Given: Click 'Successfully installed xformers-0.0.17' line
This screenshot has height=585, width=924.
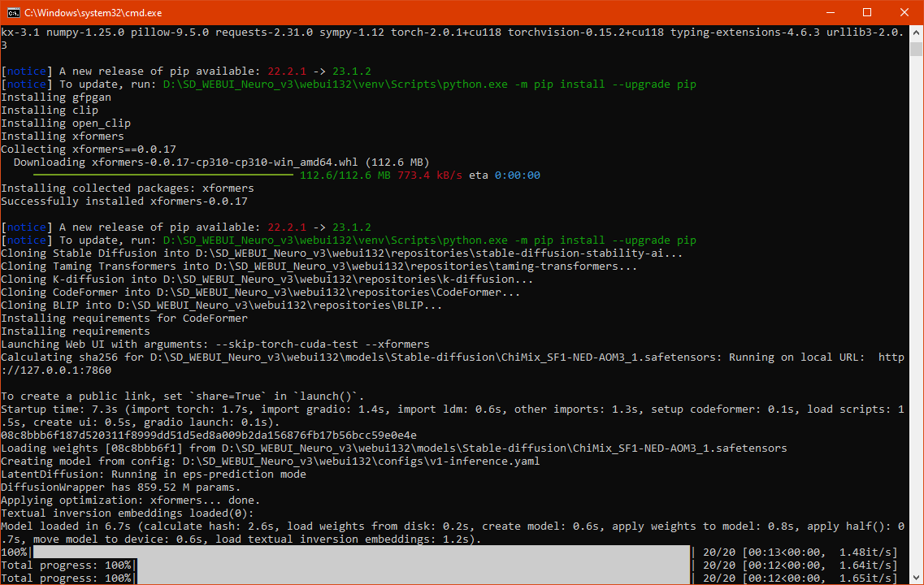Looking at the screenshot, I should 124,201.
